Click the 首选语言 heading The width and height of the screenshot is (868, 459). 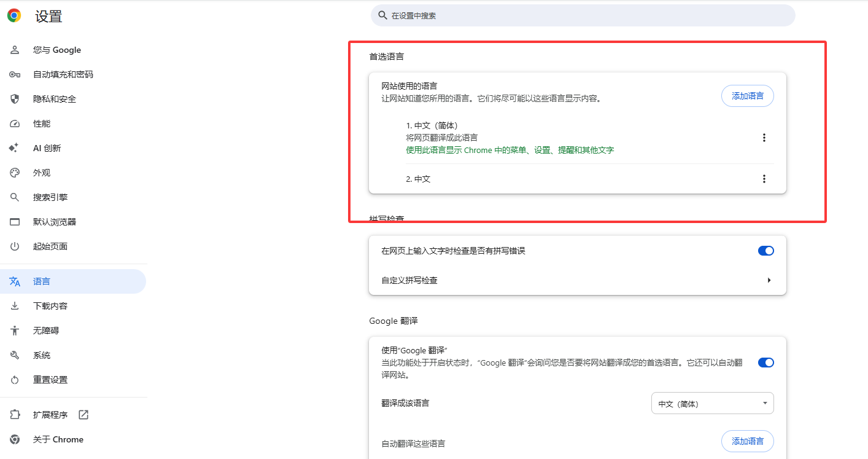387,57
